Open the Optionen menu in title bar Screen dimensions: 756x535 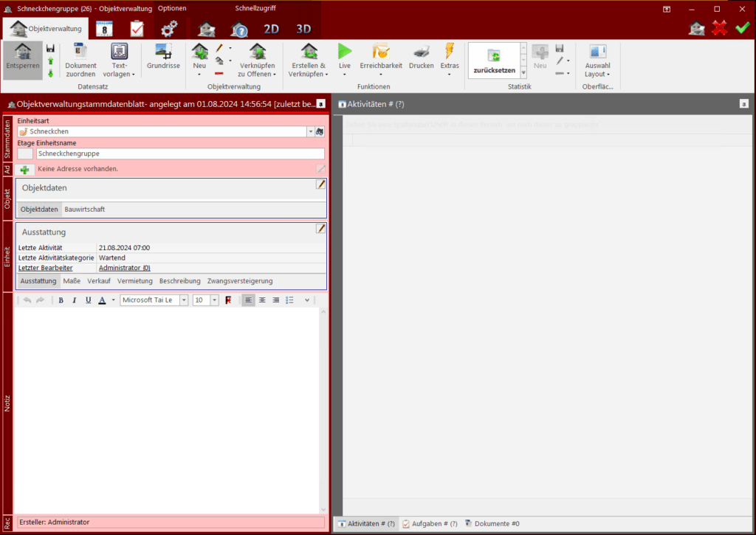pyautogui.click(x=172, y=8)
